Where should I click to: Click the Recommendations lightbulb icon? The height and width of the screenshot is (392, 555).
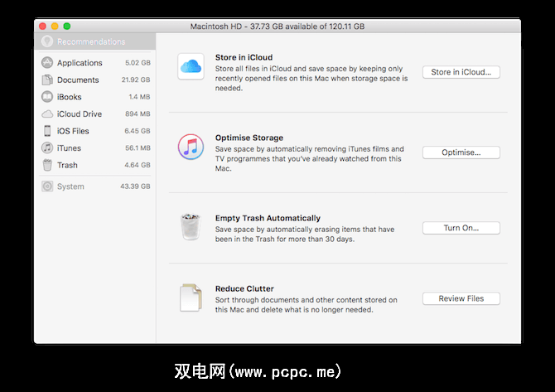(47, 41)
